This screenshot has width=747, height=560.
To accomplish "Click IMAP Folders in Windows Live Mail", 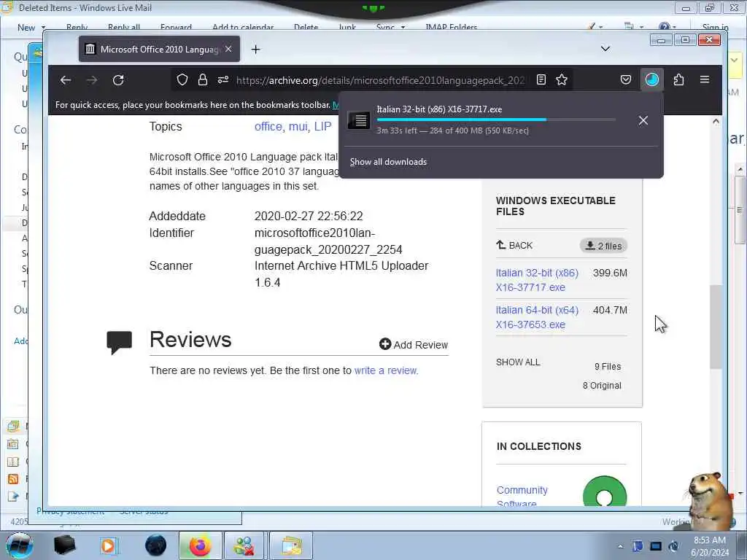I will pos(451,27).
